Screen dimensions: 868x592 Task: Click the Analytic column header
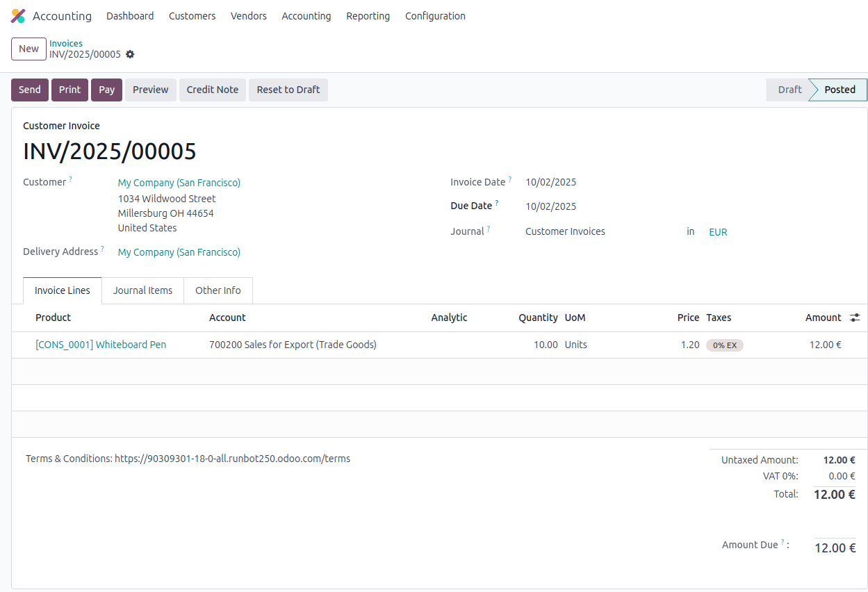(449, 318)
